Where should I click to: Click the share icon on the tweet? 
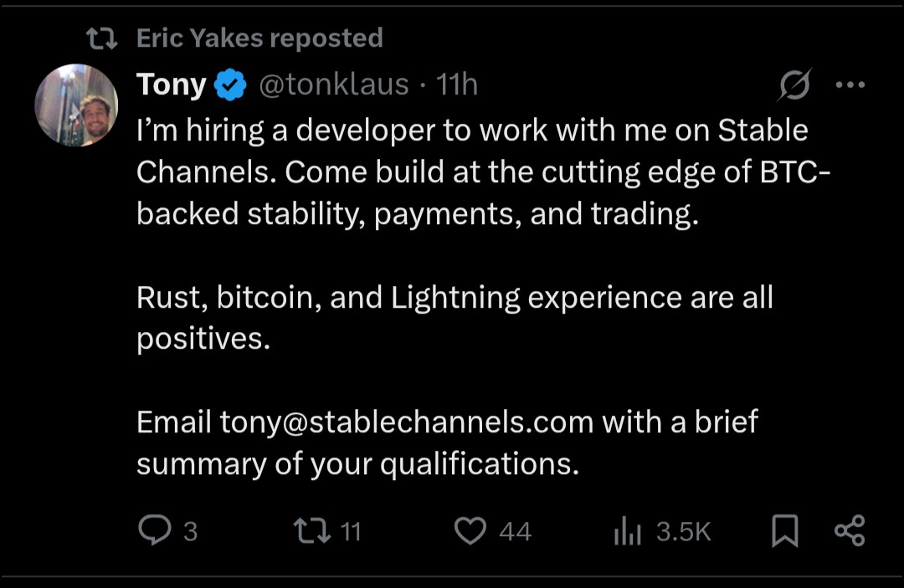pos(850,531)
